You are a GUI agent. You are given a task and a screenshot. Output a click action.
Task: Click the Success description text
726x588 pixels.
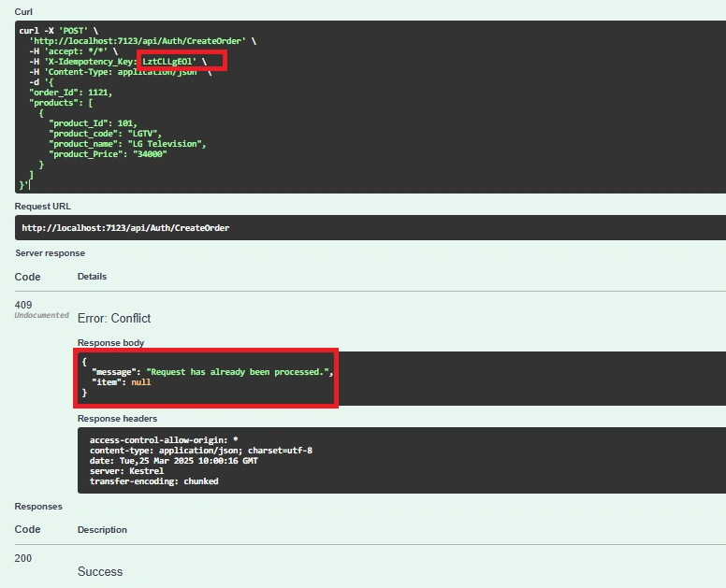coord(100,572)
